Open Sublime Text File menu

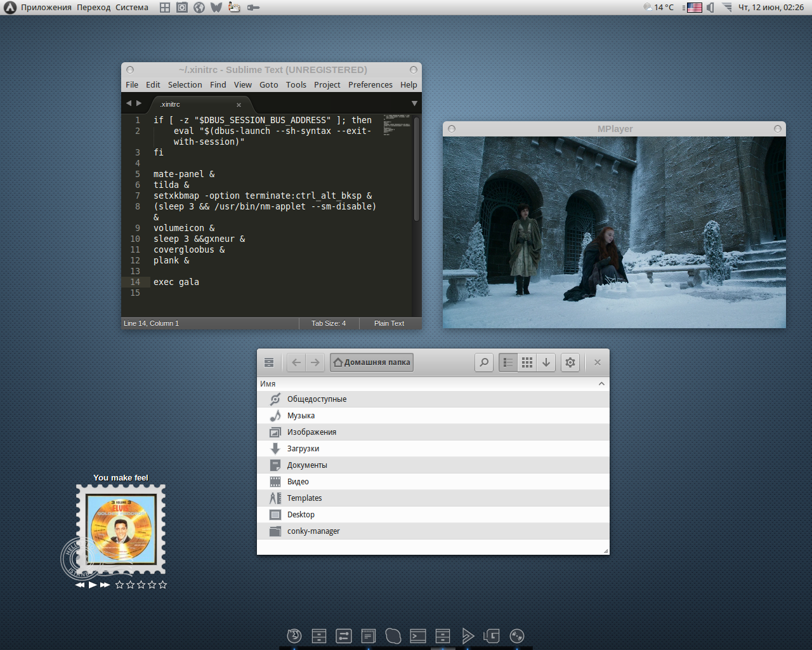[x=132, y=84]
